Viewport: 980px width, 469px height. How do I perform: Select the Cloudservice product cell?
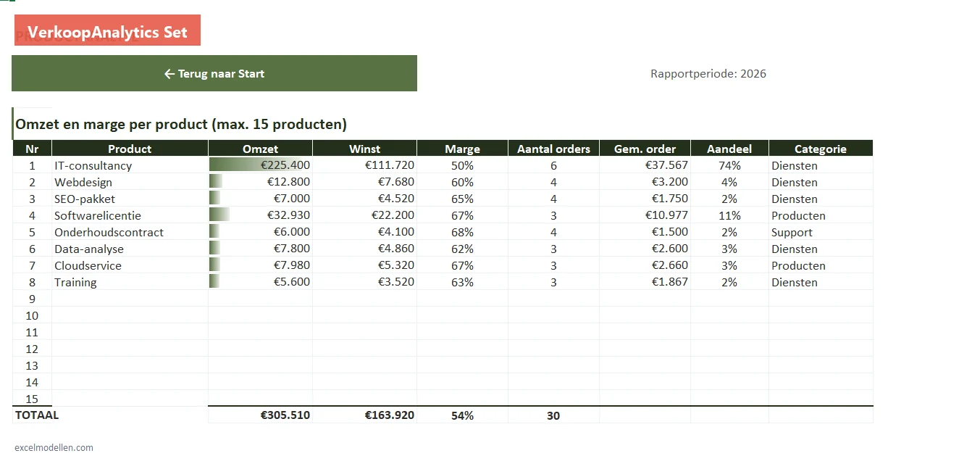coord(130,265)
